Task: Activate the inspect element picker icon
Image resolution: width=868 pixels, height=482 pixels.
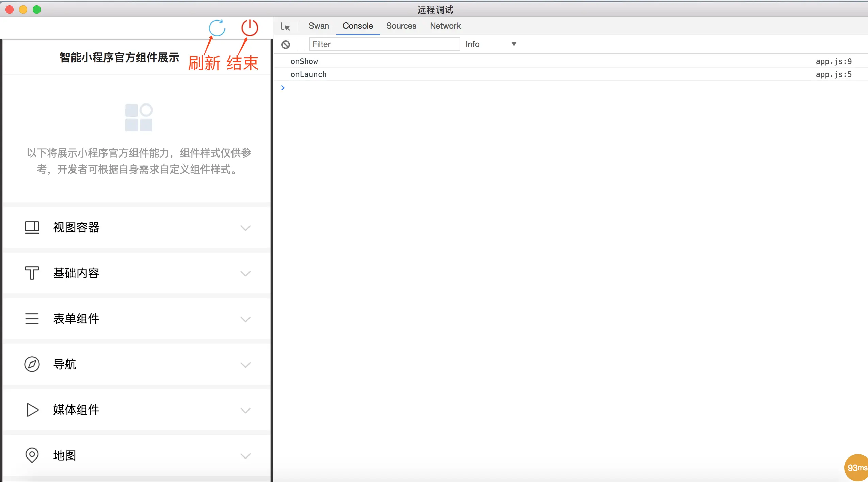Action: click(x=286, y=26)
